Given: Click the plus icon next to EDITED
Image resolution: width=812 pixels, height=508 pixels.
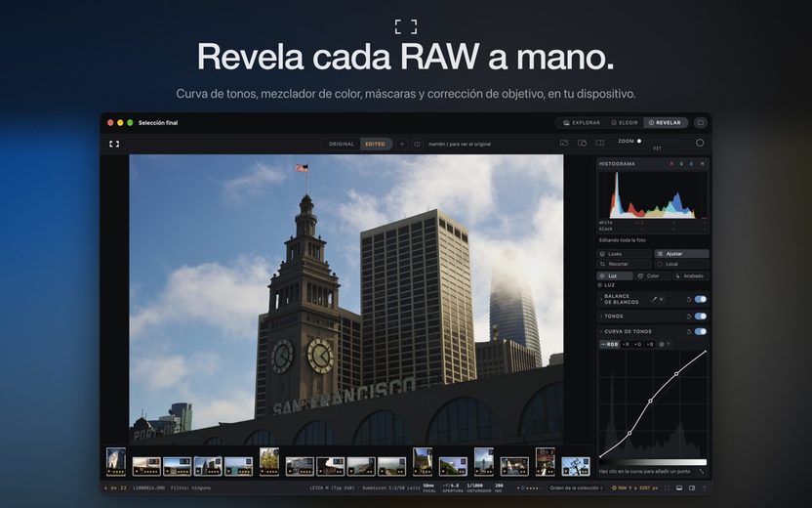Looking at the screenshot, I should click(x=401, y=144).
